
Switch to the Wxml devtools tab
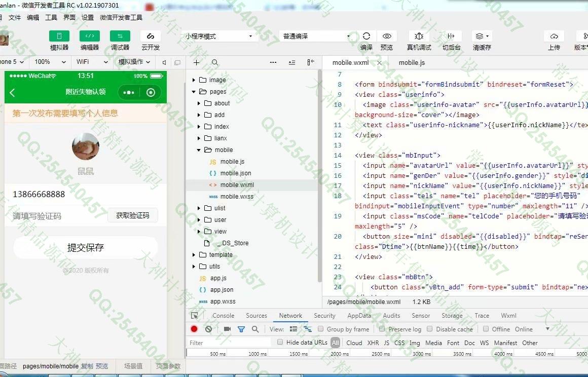(x=508, y=316)
